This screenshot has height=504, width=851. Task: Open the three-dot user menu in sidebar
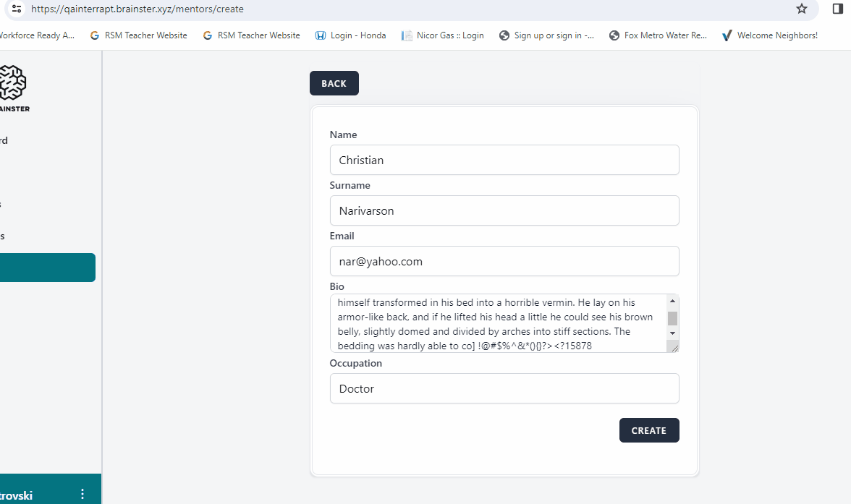82,495
